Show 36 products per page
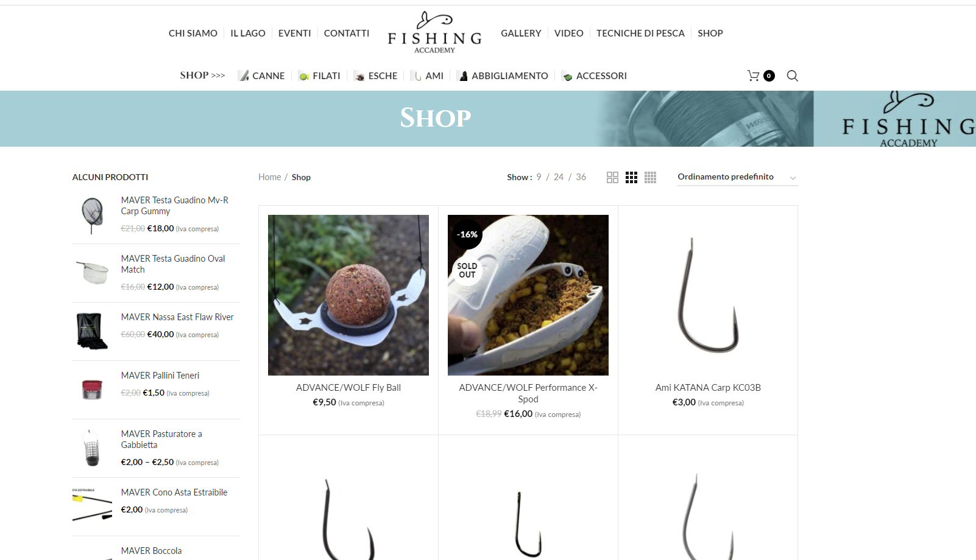The image size is (976, 560). click(x=581, y=177)
